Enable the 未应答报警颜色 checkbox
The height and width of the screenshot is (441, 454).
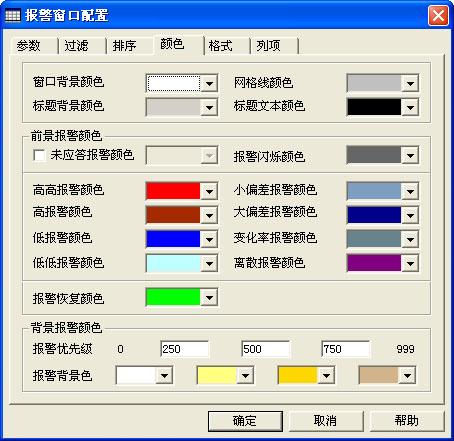39,155
